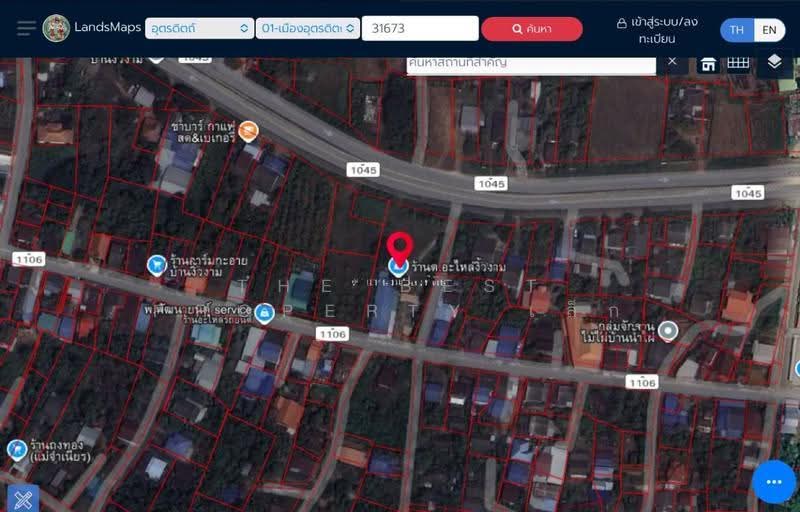800x512 pixels.
Task: Open the province dropdown showing อุตรดิตถ์
Action: [199, 28]
